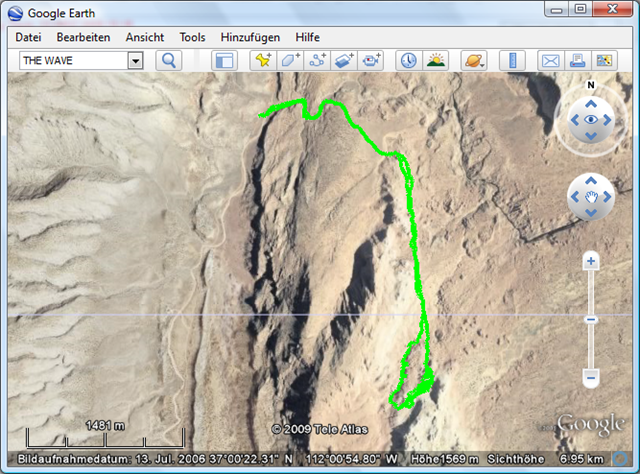Add a path from the toolbar
640x474 pixels.
click(x=317, y=60)
